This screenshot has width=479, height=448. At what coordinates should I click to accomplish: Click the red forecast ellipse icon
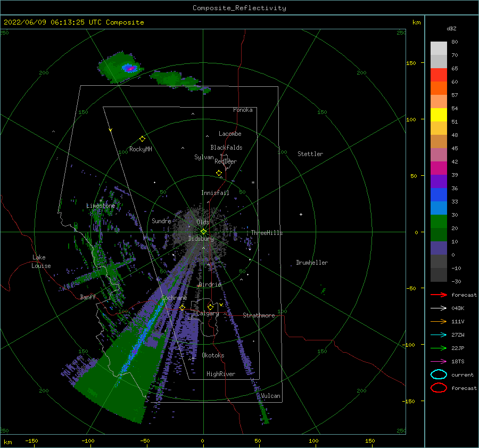[439, 388]
